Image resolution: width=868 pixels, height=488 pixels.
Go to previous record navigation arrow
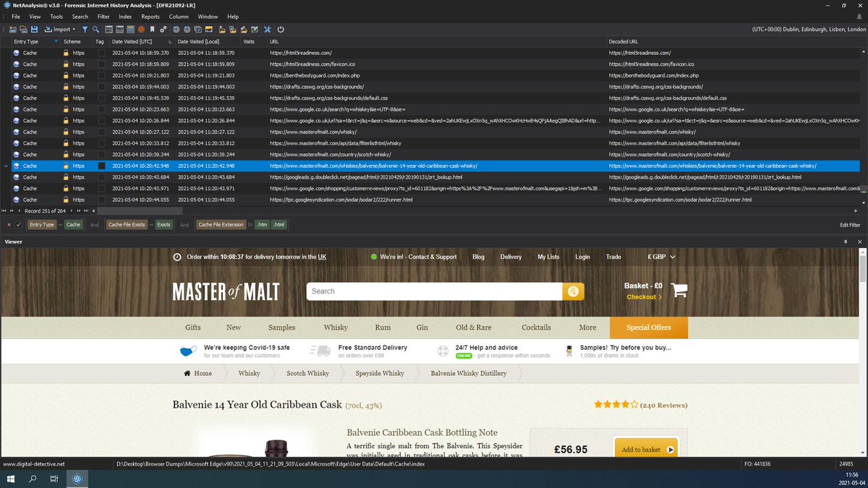[x=19, y=210]
